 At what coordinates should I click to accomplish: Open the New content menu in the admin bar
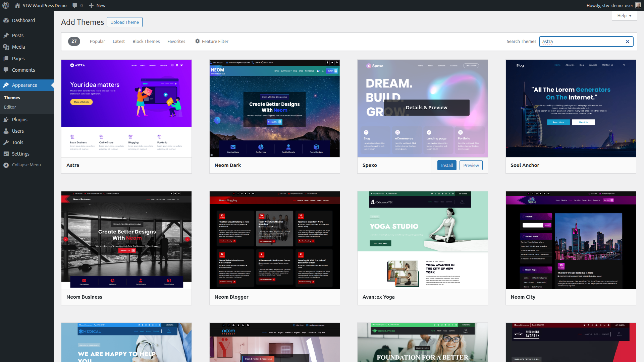(97, 5)
